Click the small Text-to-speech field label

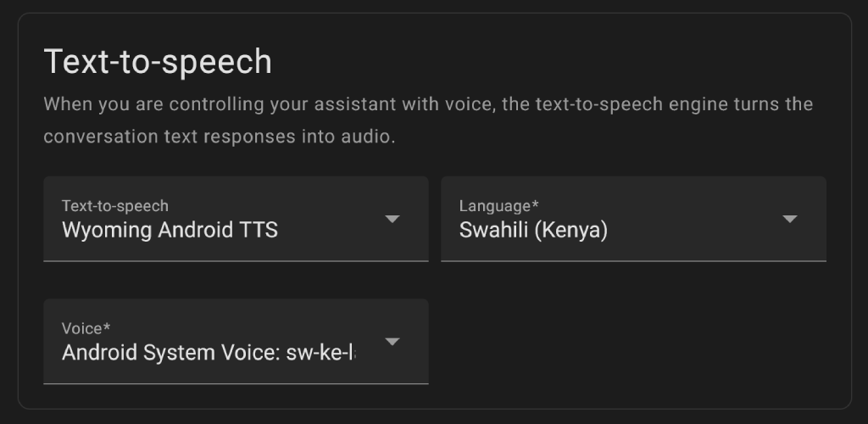pyautogui.click(x=115, y=205)
